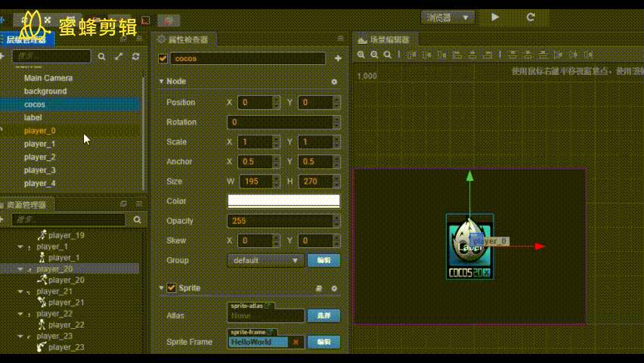Click the Node section gear icon
Viewport: 644px width, 363px height.
click(334, 82)
